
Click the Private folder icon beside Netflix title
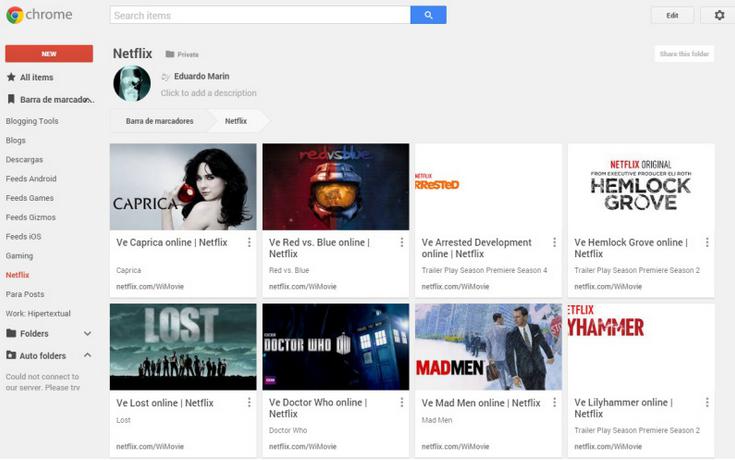[170, 54]
